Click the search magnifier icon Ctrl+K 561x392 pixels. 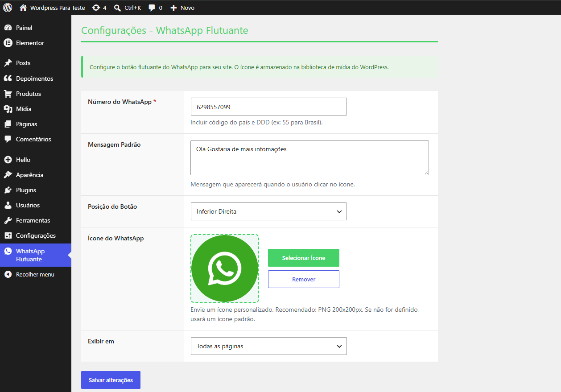pos(117,8)
